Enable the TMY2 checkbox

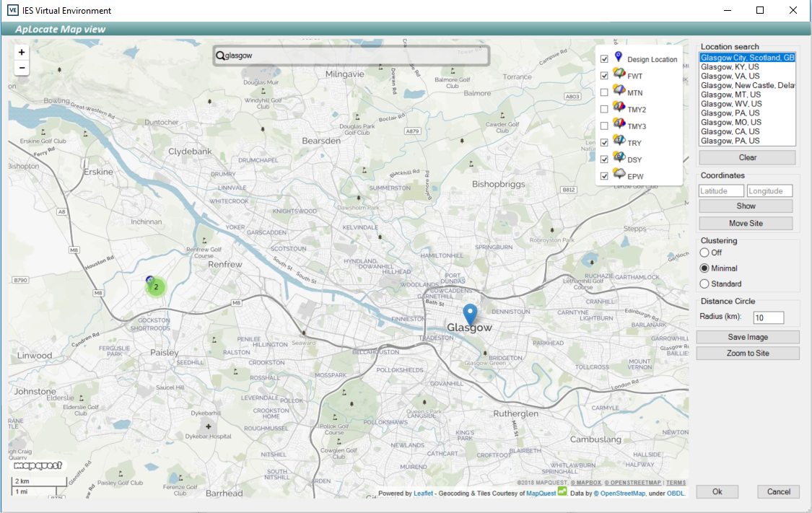(604, 109)
